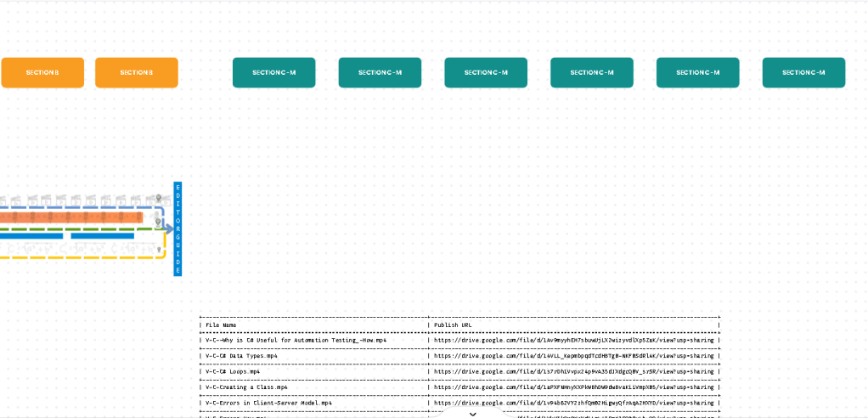The width and height of the screenshot is (868, 418).
Task: Open Drive URL for Why is C# Useful row
Action: point(574,341)
